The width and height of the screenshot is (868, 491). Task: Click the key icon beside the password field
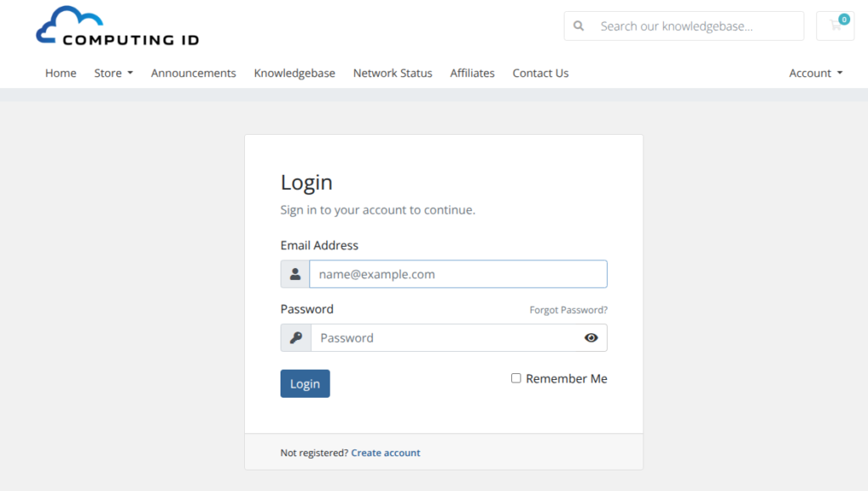click(x=295, y=338)
